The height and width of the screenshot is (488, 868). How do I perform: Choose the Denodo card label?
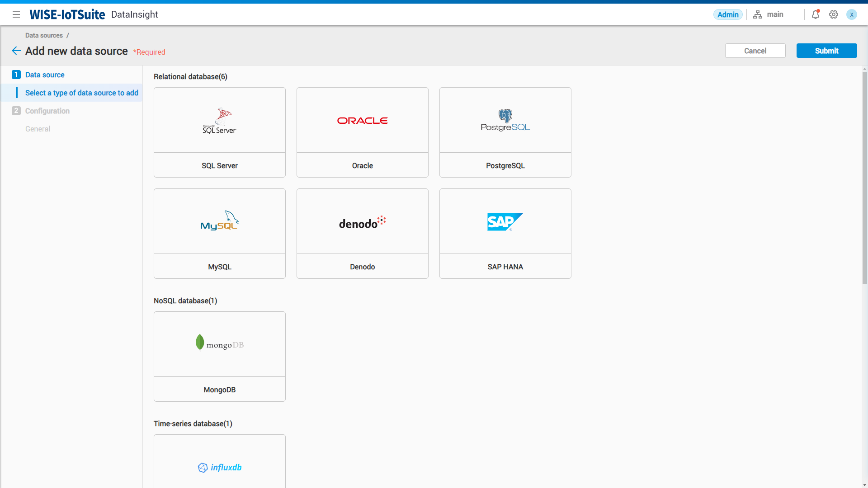tap(363, 267)
